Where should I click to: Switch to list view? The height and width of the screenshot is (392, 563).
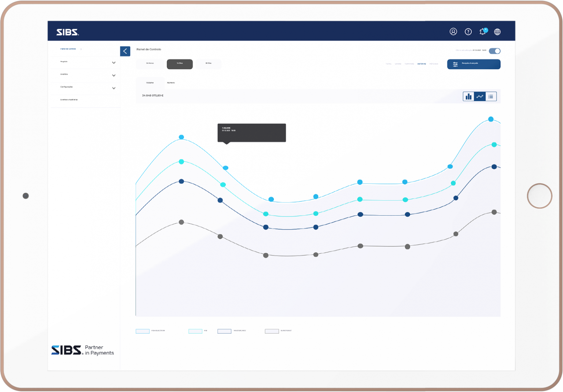tap(491, 97)
